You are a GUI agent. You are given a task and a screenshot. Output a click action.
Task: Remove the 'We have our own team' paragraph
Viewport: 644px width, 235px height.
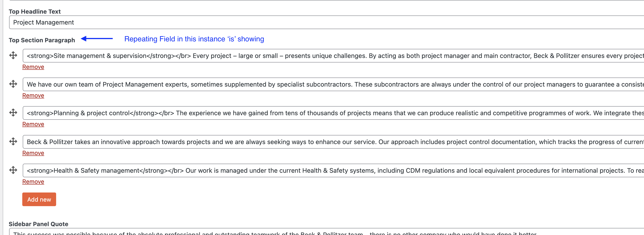[33, 96]
